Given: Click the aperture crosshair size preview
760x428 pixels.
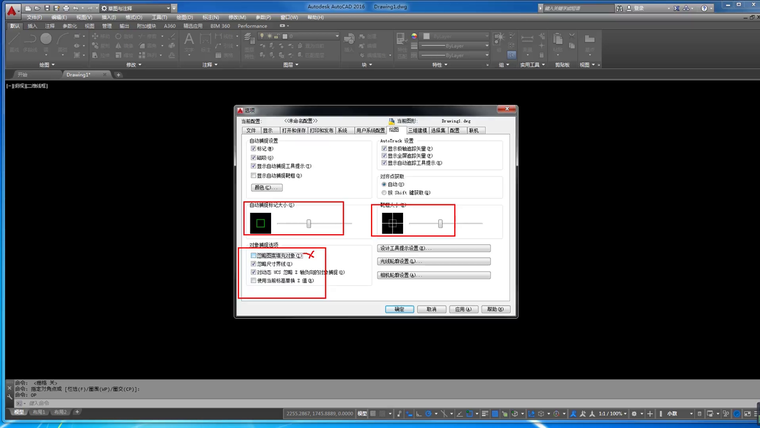Looking at the screenshot, I should point(391,223).
